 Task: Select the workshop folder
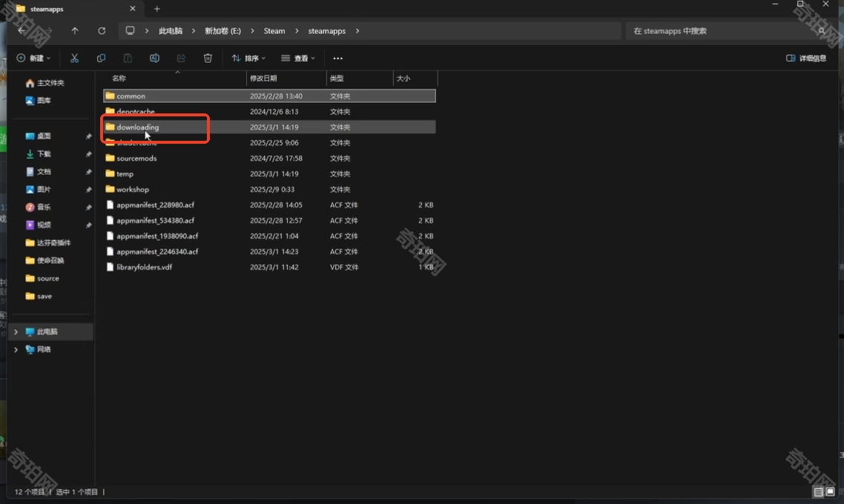click(133, 190)
